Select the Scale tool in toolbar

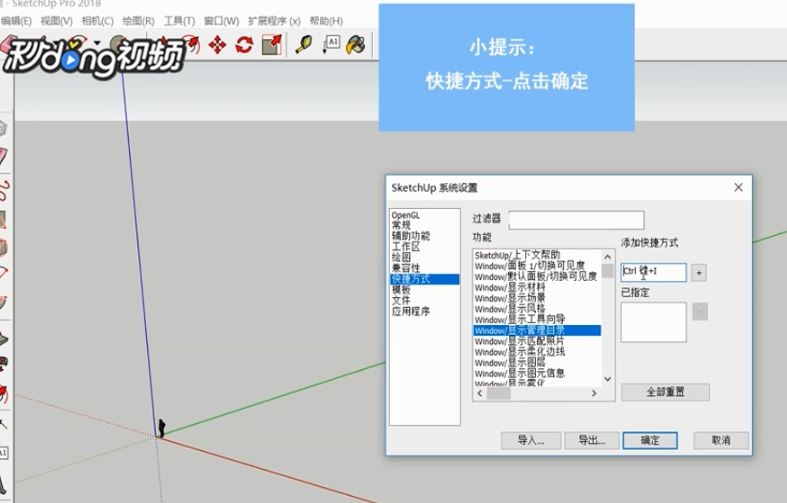click(272, 45)
